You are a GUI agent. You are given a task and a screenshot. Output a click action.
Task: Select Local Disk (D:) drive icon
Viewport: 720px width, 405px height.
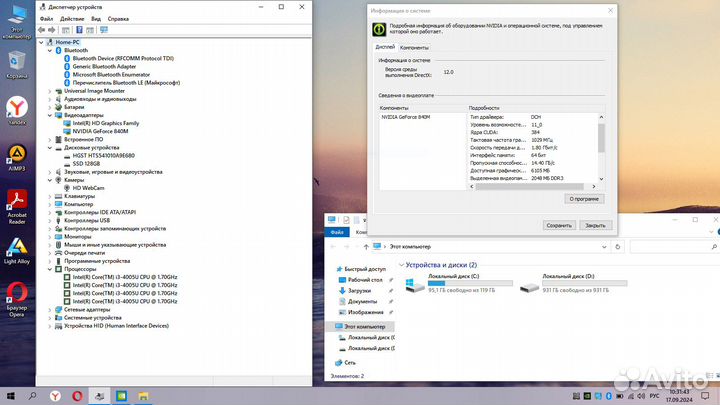click(529, 287)
